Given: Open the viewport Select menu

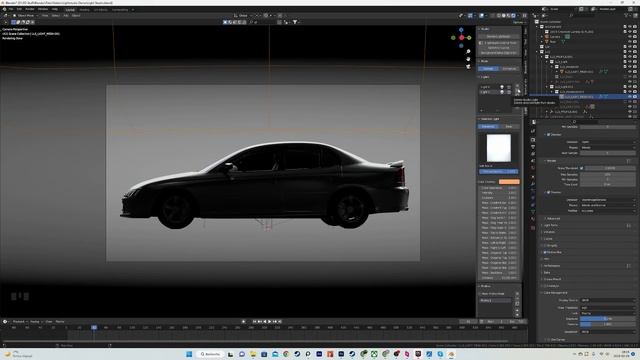Looking at the screenshot, I should [56, 16].
